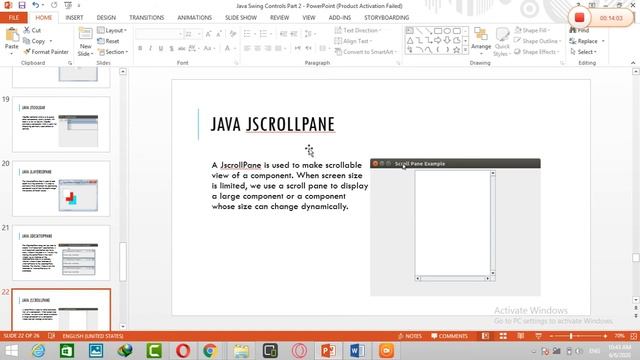640x360 pixels.
Task: Click the Paste clipboard icon
Action: coord(12,35)
